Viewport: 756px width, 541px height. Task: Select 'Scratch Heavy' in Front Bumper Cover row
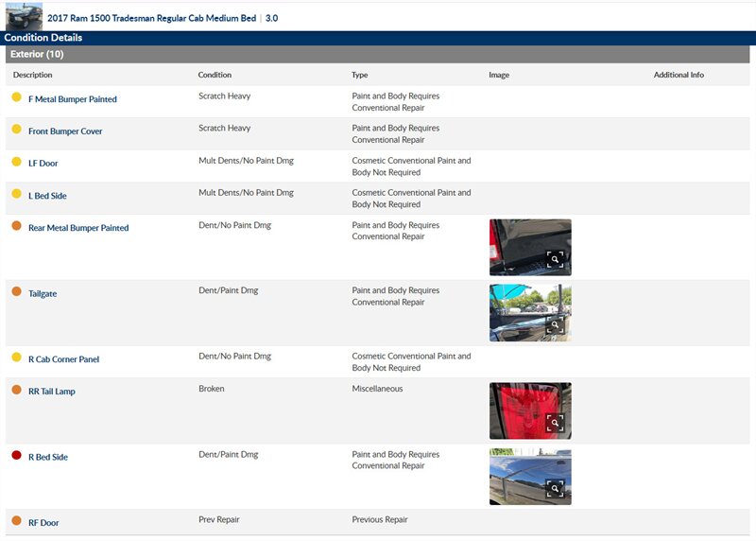point(225,128)
